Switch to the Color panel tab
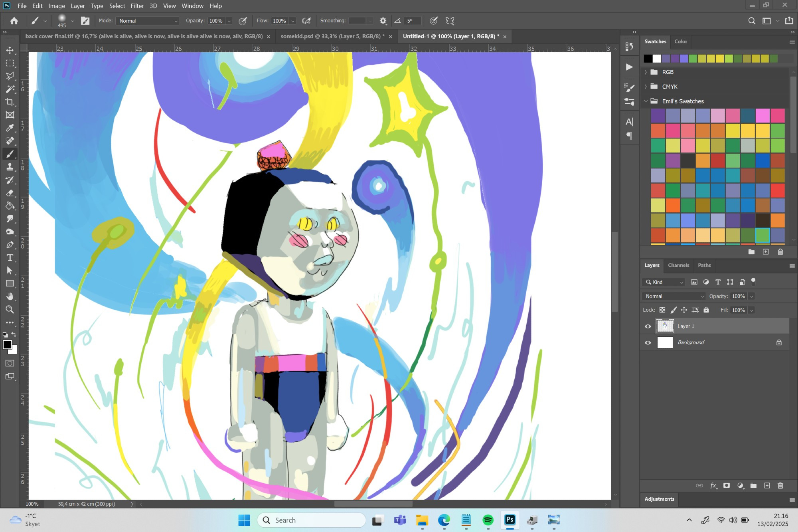798x532 pixels. pyautogui.click(x=681, y=42)
